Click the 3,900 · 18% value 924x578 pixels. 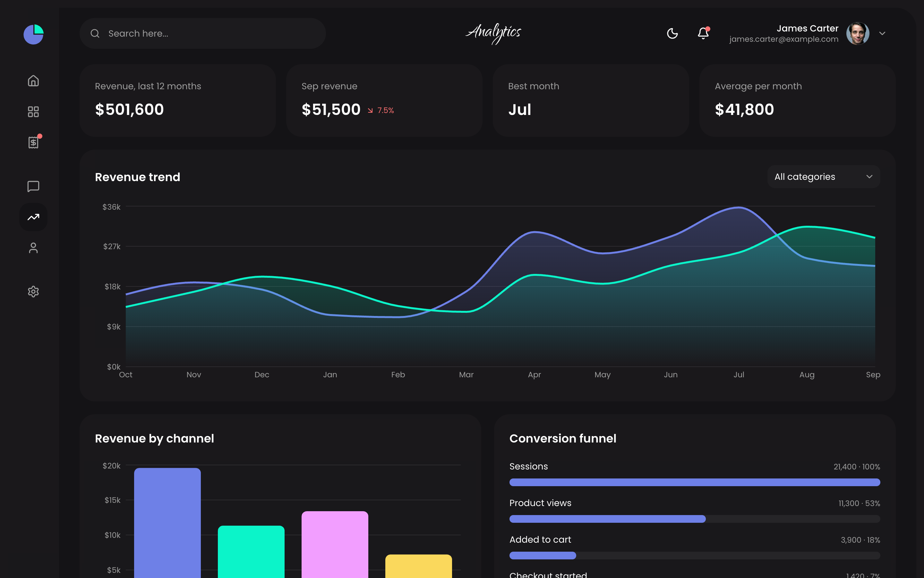pos(860,540)
